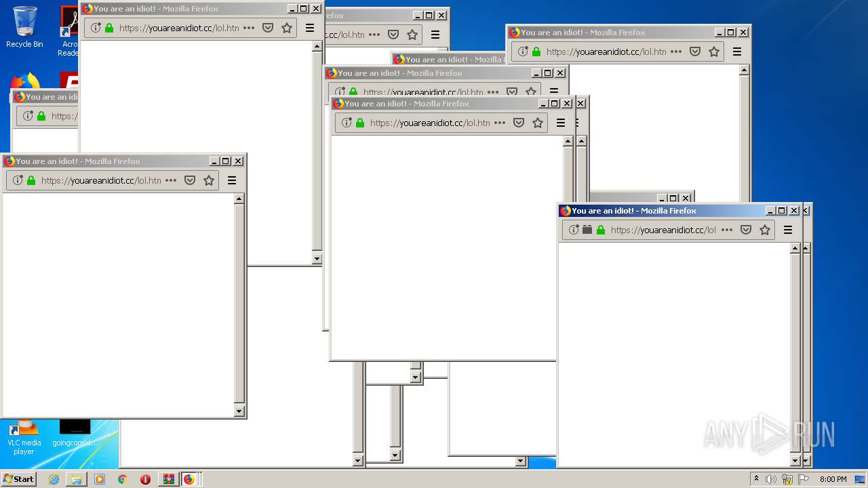The width and height of the screenshot is (868, 488).
Task: Launch Opera from the taskbar
Action: tap(145, 479)
